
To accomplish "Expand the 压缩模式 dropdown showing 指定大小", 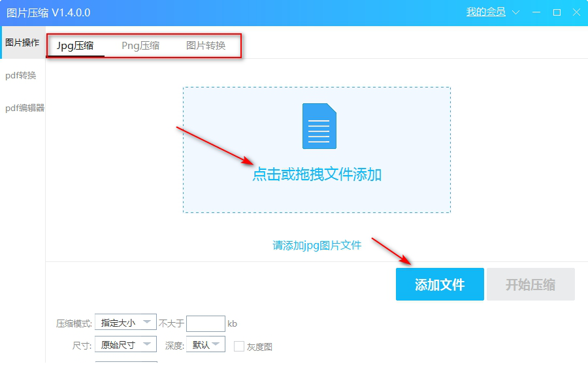I will pyautogui.click(x=125, y=323).
